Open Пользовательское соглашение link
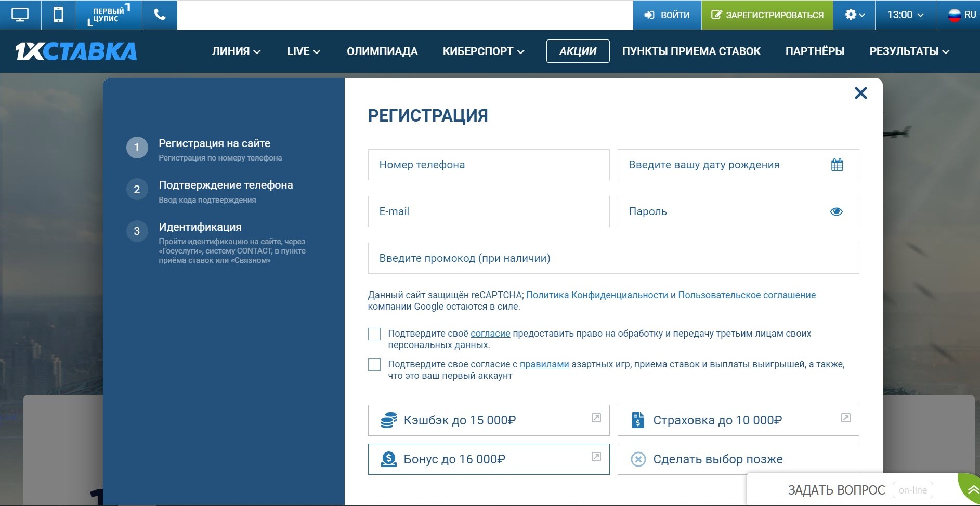 [x=747, y=295]
